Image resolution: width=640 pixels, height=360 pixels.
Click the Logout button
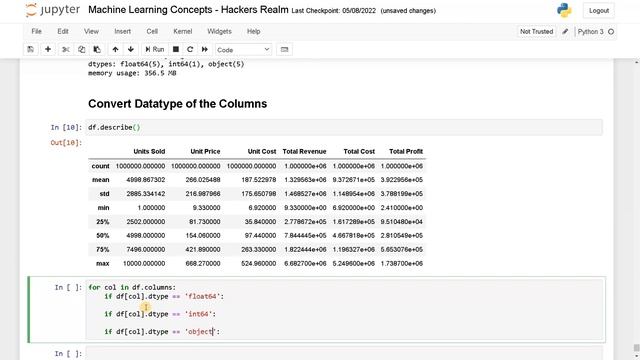(599, 11)
